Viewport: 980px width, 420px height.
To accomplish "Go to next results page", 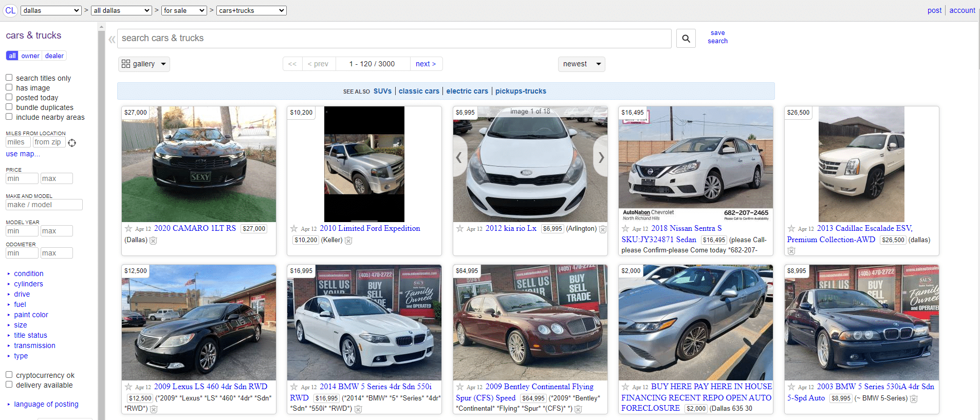I will point(426,64).
